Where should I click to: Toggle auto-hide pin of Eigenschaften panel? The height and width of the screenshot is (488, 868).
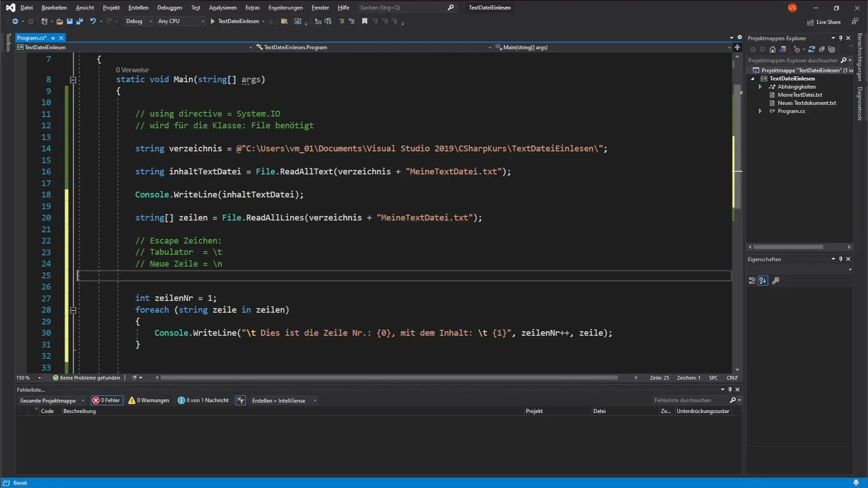tap(841, 259)
